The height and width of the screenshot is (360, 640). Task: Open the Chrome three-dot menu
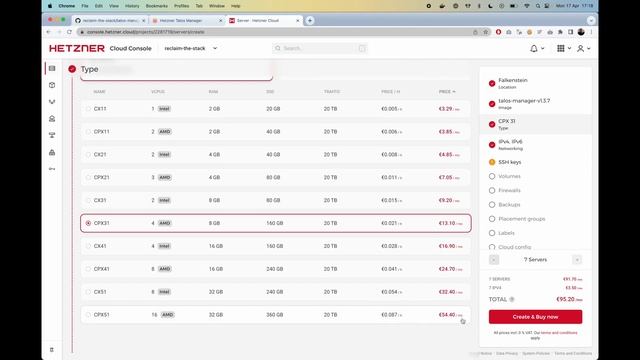(x=591, y=32)
